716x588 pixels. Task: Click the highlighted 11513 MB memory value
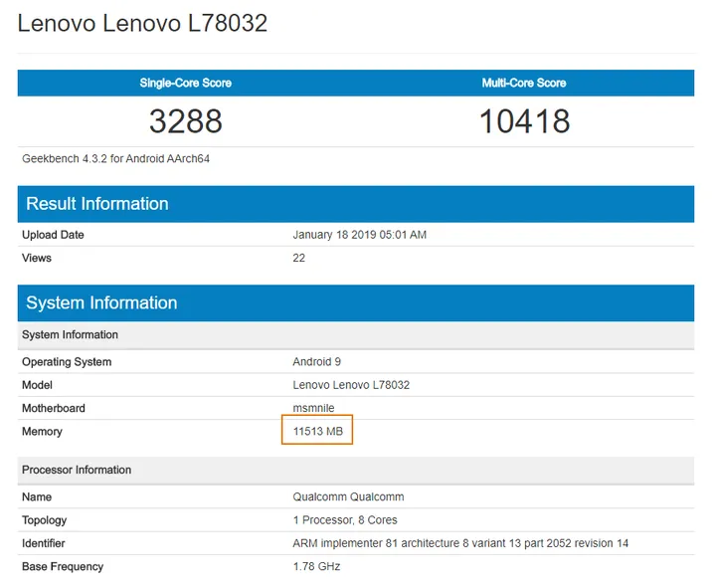[x=317, y=432]
